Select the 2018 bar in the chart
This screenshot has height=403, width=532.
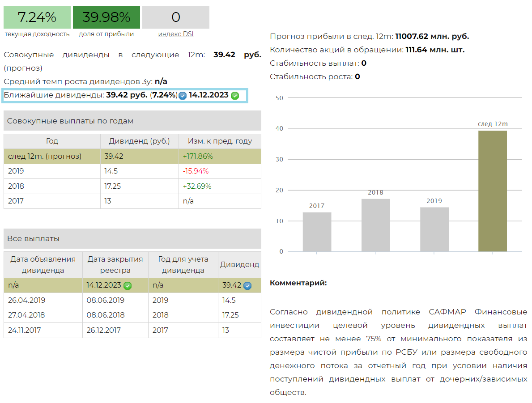pos(375,225)
